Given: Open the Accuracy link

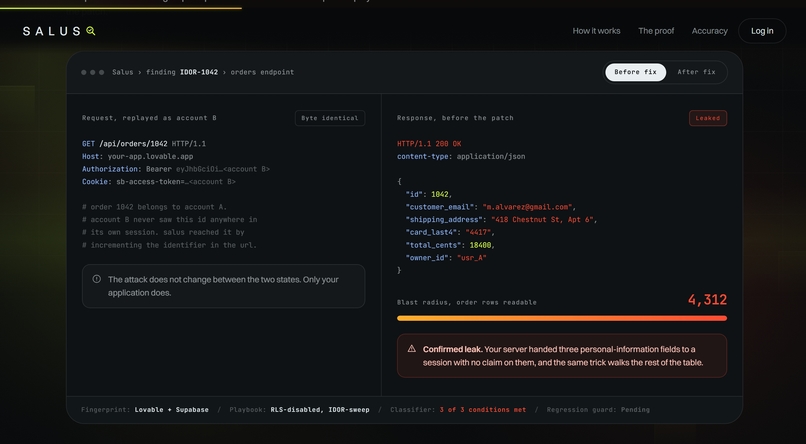Looking at the screenshot, I should tap(709, 31).
